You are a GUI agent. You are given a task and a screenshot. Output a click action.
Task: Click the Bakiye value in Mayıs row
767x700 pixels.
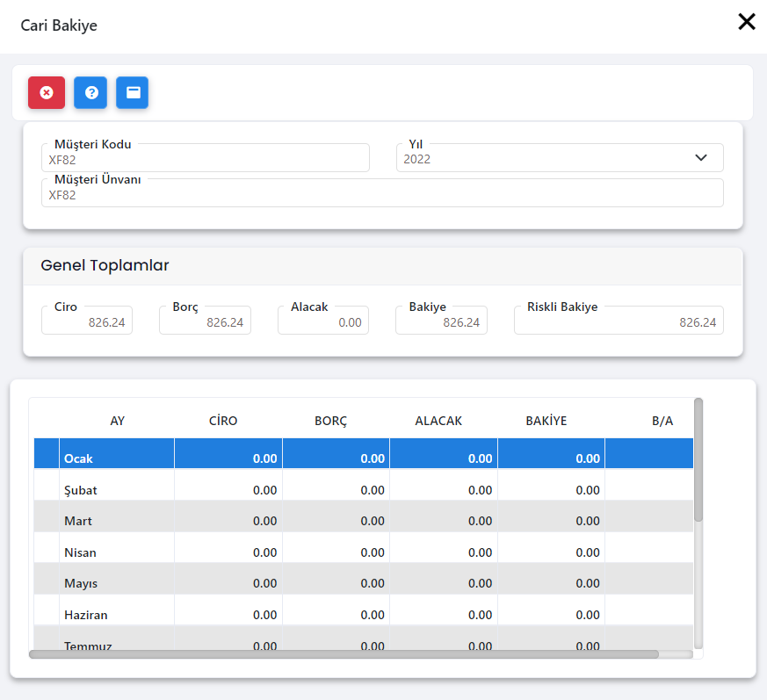pyautogui.click(x=588, y=583)
